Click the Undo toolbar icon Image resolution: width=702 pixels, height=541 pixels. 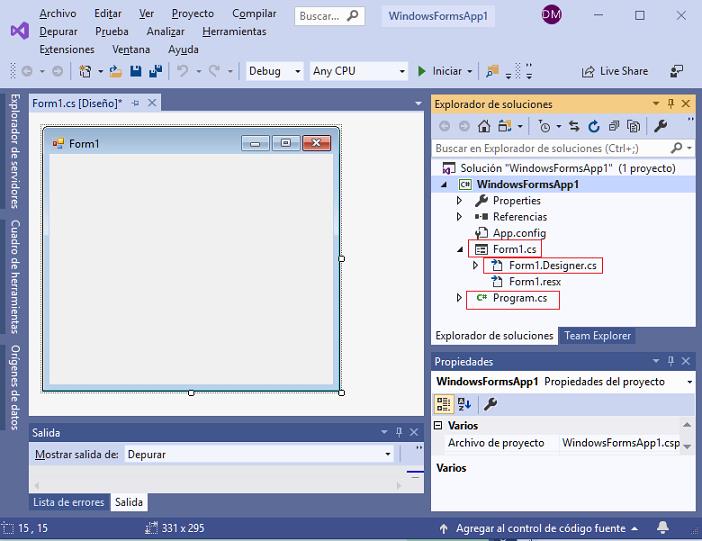(x=183, y=71)
